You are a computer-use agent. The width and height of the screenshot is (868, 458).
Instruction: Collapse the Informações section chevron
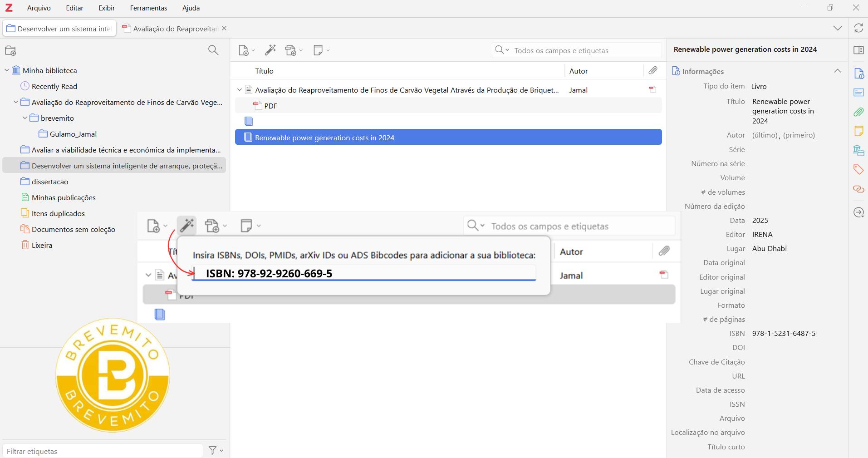click(x=838, y=71)
